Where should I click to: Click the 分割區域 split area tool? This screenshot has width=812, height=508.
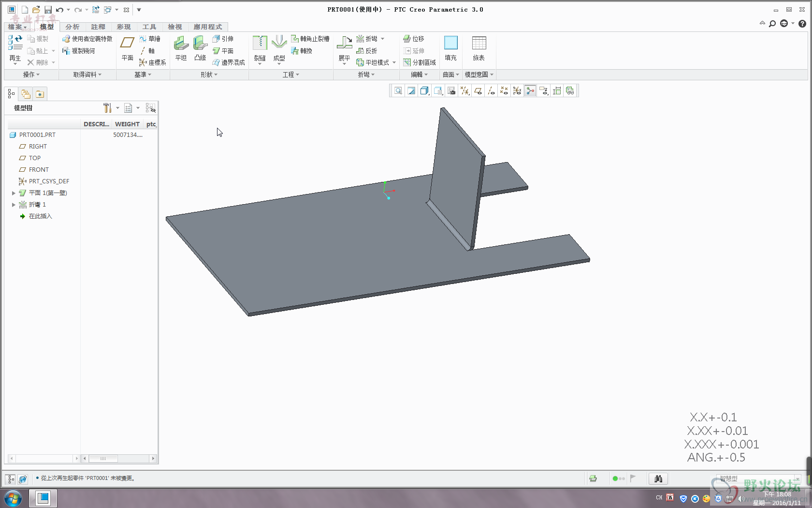420,62
